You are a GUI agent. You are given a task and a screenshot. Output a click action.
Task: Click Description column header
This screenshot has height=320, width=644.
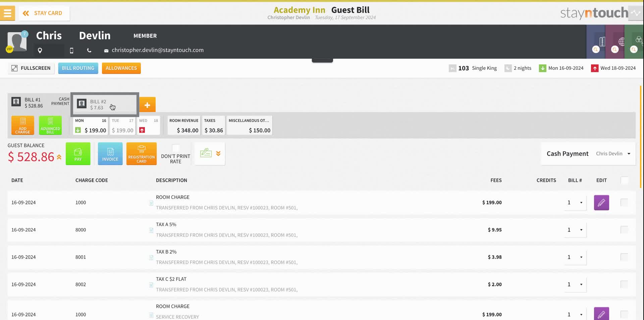point(171,180)
